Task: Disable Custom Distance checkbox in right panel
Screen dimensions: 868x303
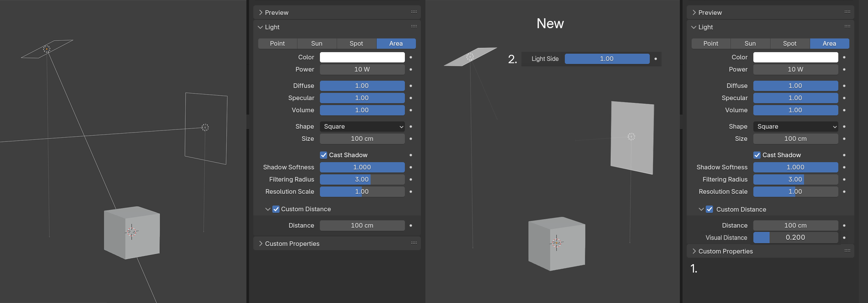Action: pyautogui.click(x=710, y=209)
